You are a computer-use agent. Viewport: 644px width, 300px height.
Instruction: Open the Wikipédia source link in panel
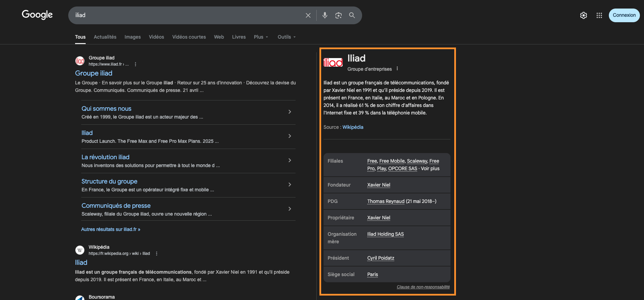click(x=353, y=127)
